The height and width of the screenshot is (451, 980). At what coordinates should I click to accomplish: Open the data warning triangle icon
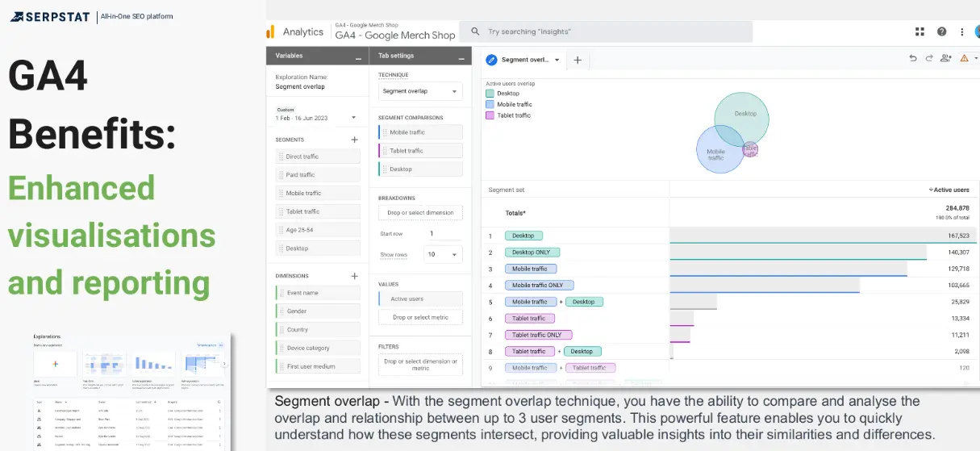[964, 58]
